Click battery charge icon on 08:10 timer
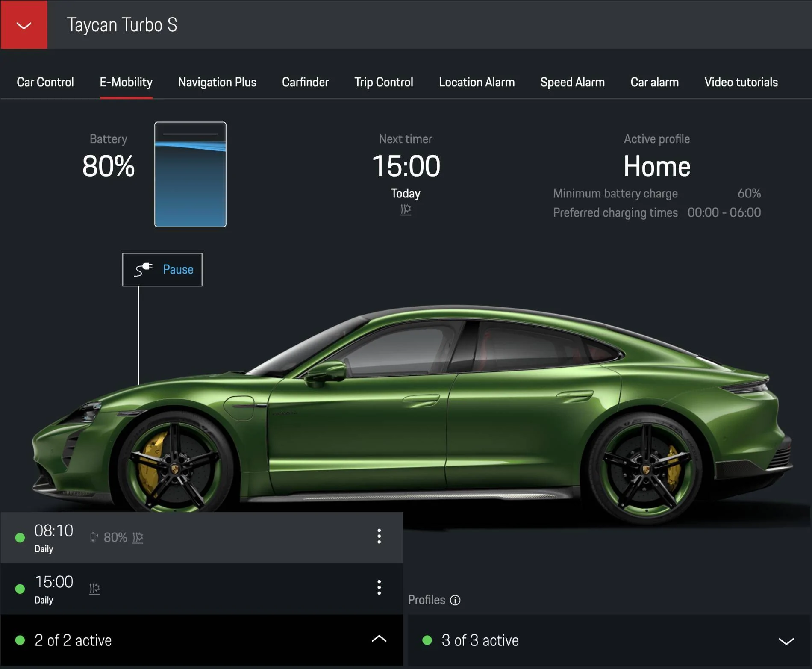 click(94, 537)
